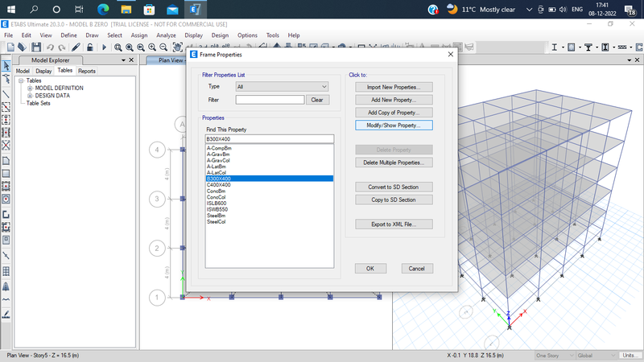Open the Design menu
The width and height of the screenshot is (644, 362).
(220, 35)
